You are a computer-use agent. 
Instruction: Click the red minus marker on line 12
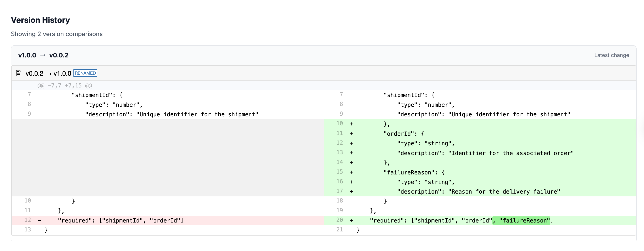[39, 220]
